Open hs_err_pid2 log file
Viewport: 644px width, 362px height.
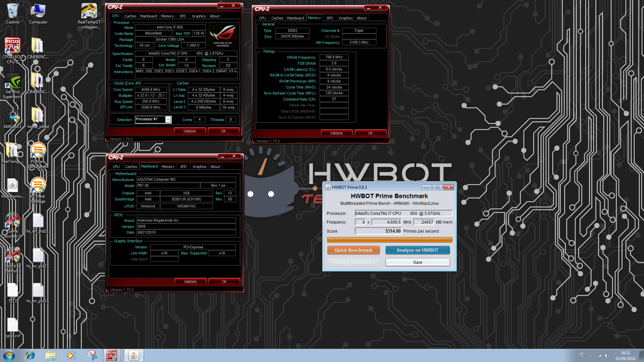pyautogui.click(x=38, y=257)
